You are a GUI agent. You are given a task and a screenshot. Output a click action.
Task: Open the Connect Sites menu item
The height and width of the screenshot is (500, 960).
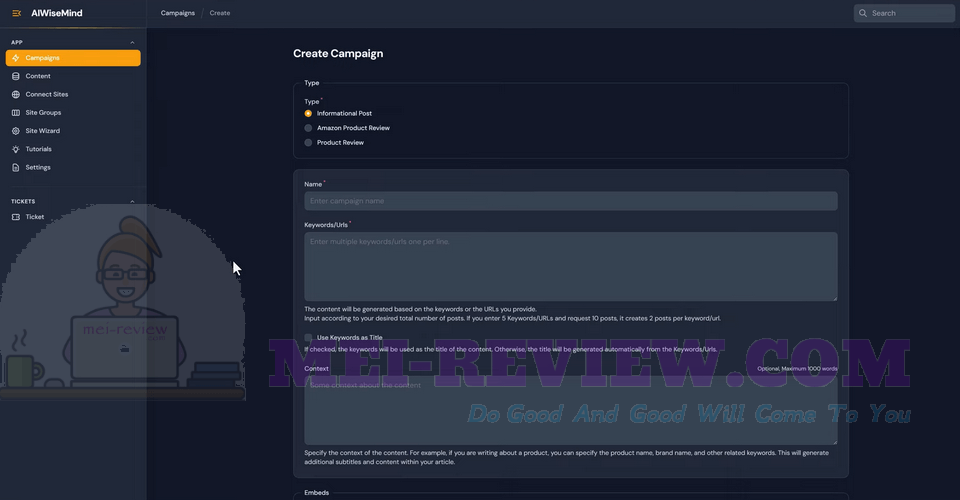[73, 95]
